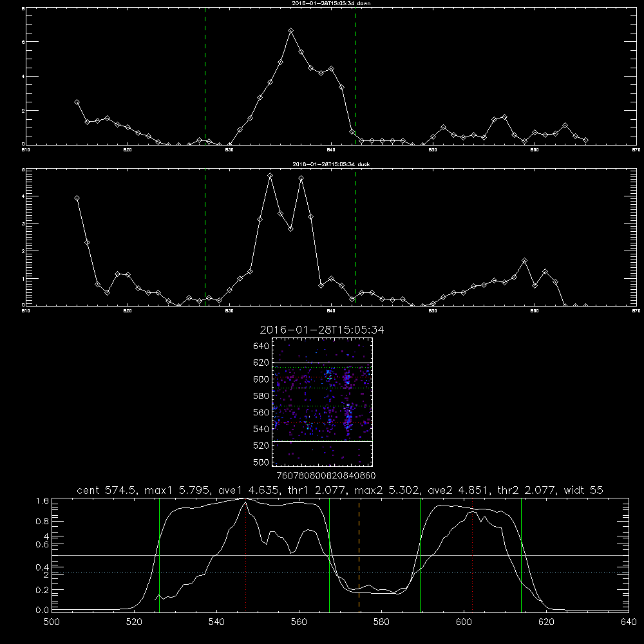
Task: Click the left green dashed line in dusk plot
Action: point(205,237)
